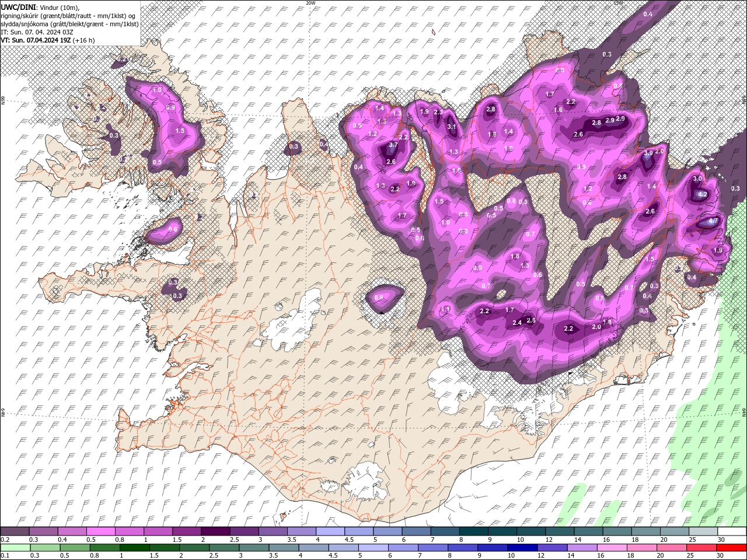Click the bright pink 0.5 swatch in the top legend row

[x=101, y=531]
